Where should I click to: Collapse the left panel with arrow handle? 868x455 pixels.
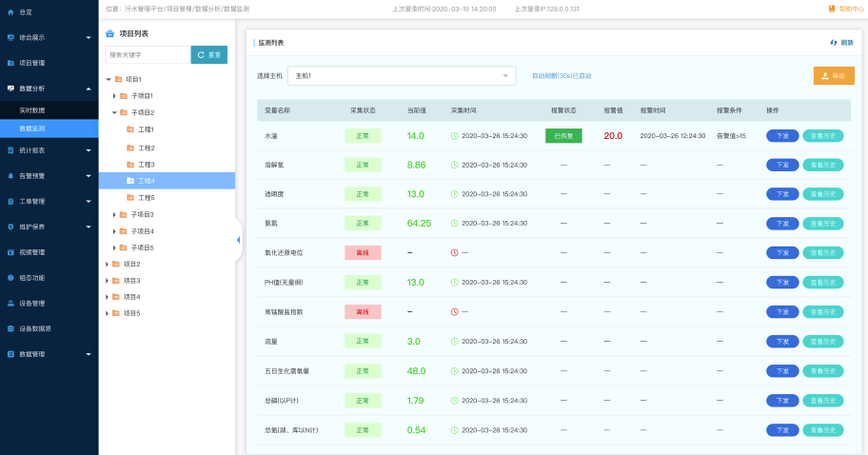coord(238,240)
